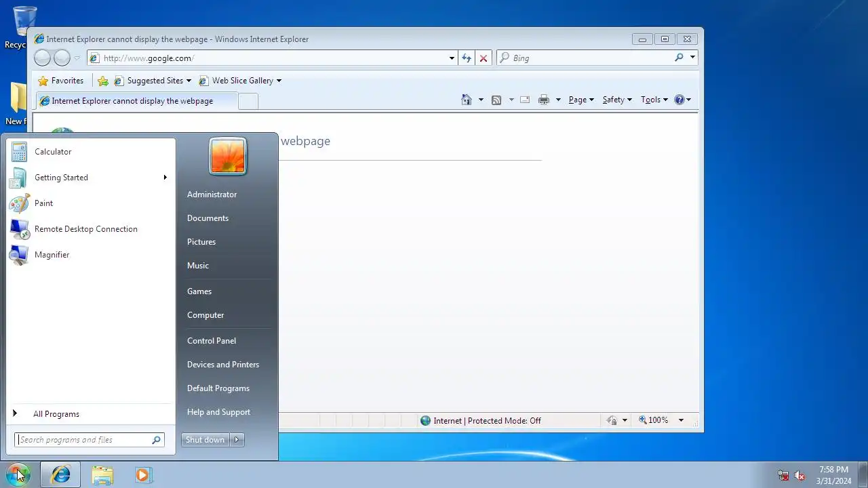Open search provider dropdown arrow
Screen dimensions: 868x488
click(x=692, y=58)
